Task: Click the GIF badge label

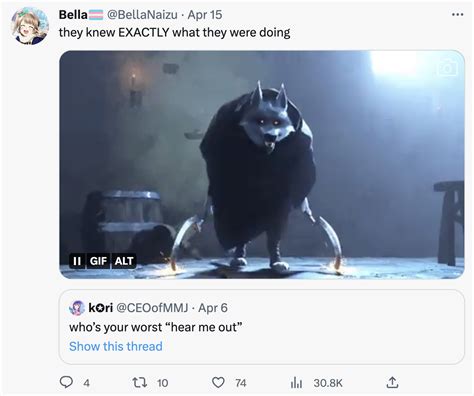Action: click(98, 261)
